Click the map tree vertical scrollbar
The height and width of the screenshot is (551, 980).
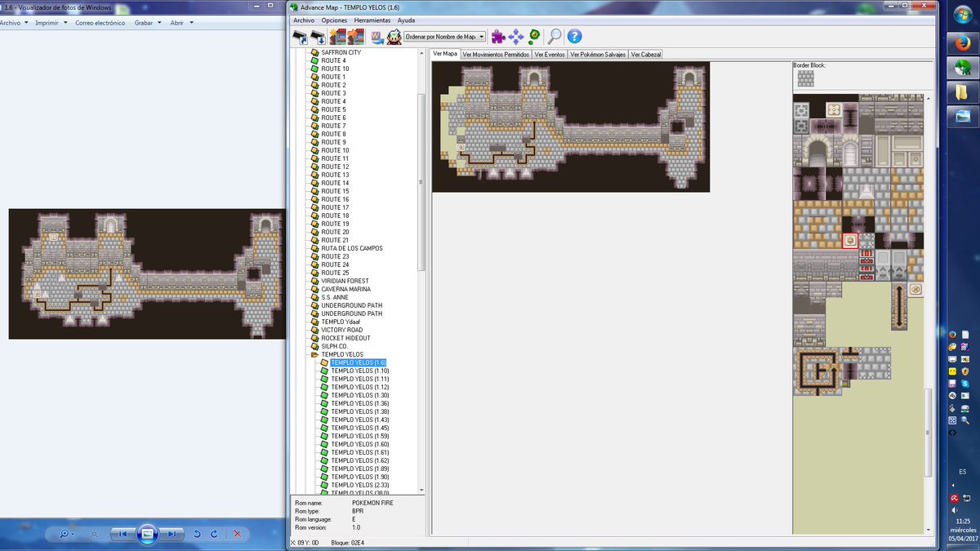pyautogui.click(x=421, y=183)
